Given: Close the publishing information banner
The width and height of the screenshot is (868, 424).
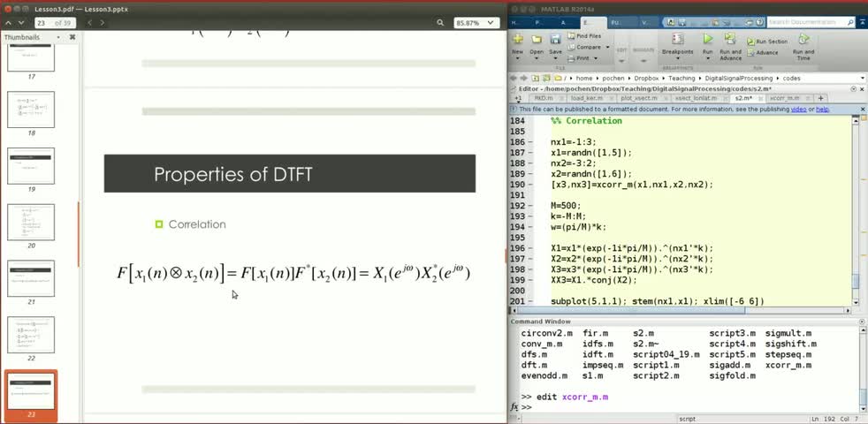Looking at the screenshot, I should [863, 109].
